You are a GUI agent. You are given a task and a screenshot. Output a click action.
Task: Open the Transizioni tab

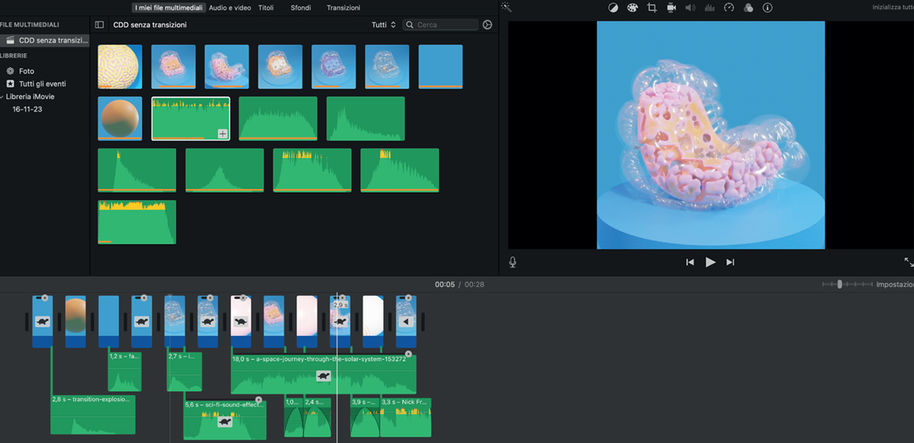[x=343, y=8]
